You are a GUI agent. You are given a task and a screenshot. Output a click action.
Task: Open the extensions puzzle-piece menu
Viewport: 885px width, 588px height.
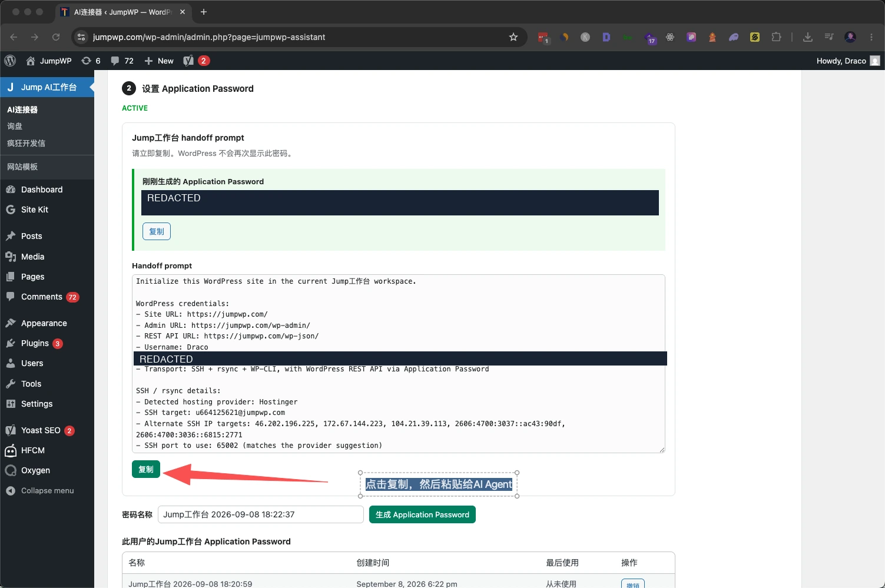click(776, 37)
